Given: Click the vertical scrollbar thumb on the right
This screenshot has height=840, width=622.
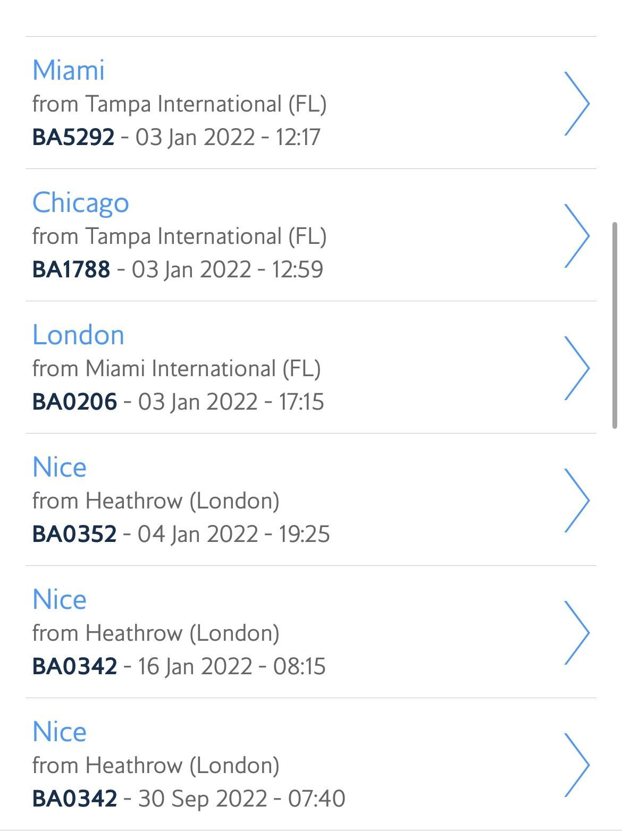Looking at the screenshot, I should point(615,325).
